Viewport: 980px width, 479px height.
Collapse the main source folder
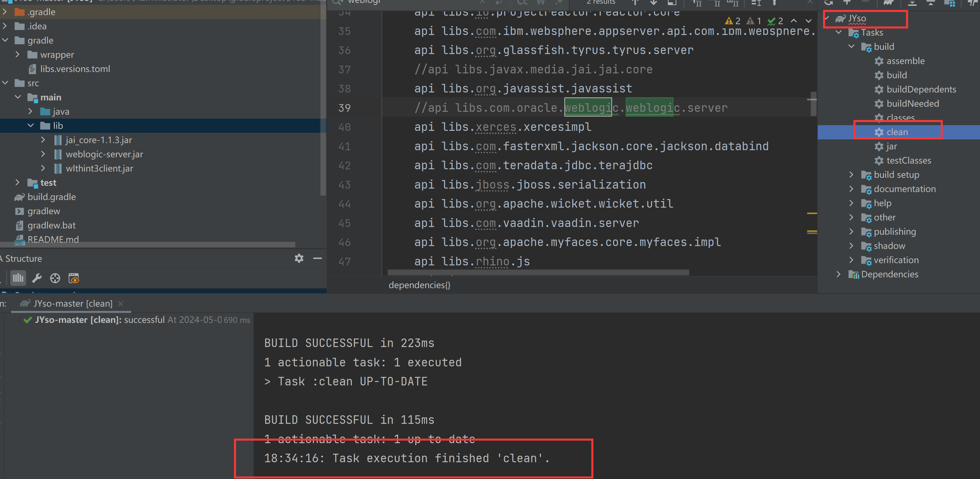pyautogui.click(x=18, y=98)
